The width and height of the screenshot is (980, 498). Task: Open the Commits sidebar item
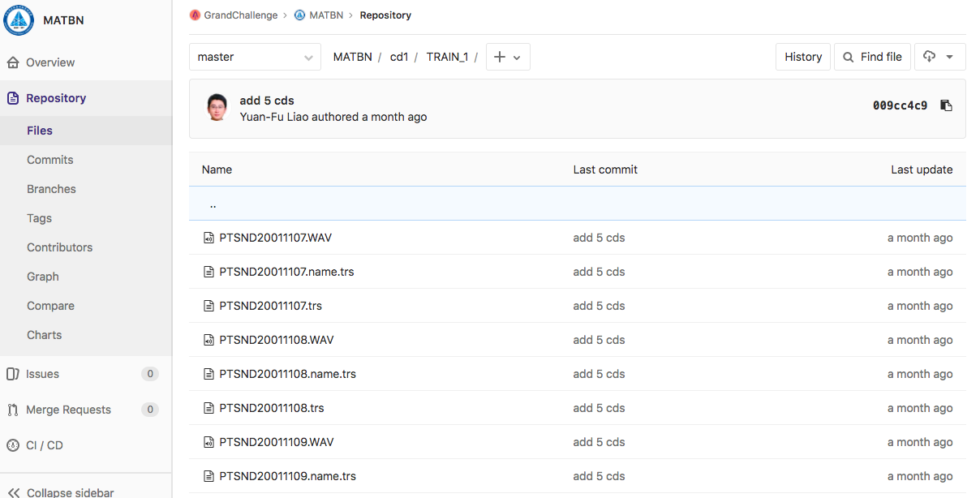click(x=50, y=160)
